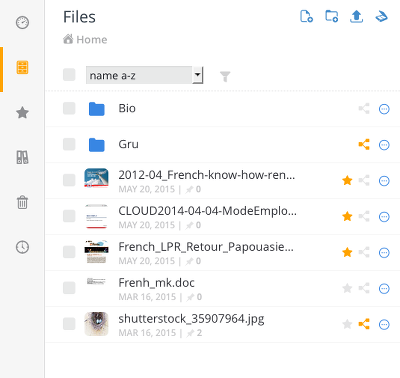The height and width of the screenshot is (378, 400).
Task: Click the filter funnel icon
Action: [225, 76]
